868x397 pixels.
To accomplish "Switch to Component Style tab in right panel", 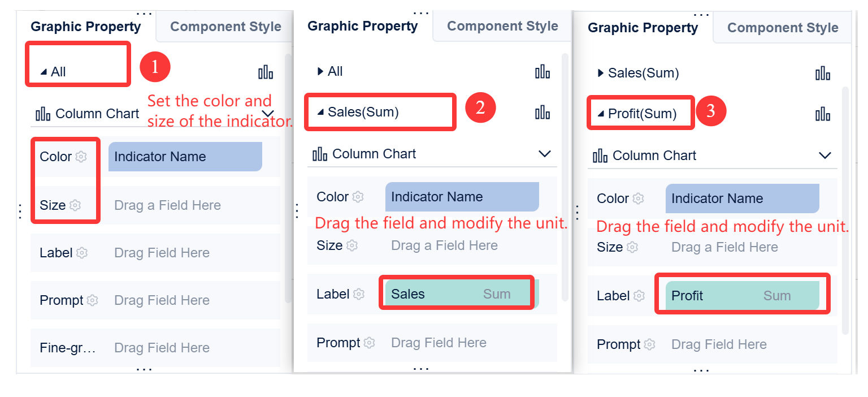I will pos(783,28).
